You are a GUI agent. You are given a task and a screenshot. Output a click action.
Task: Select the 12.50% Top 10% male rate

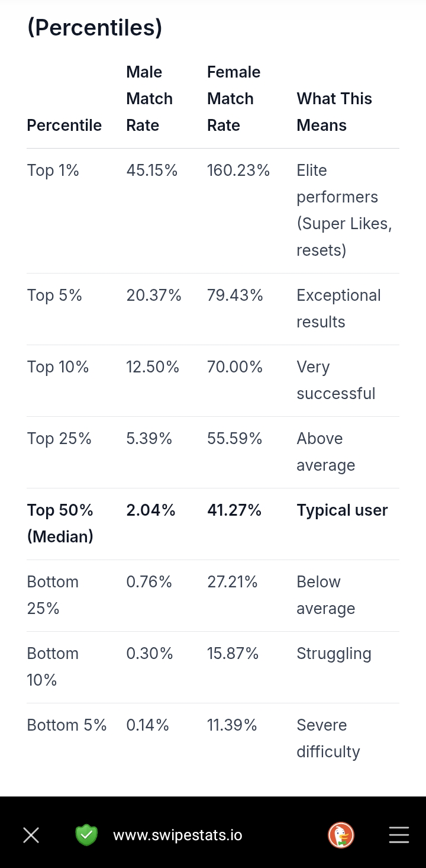coord(153,367)
